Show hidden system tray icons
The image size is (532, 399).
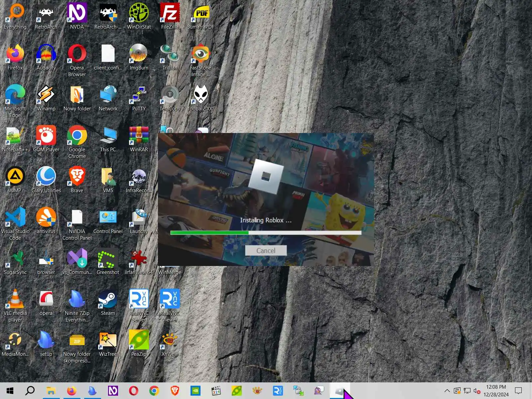[447, 391]
